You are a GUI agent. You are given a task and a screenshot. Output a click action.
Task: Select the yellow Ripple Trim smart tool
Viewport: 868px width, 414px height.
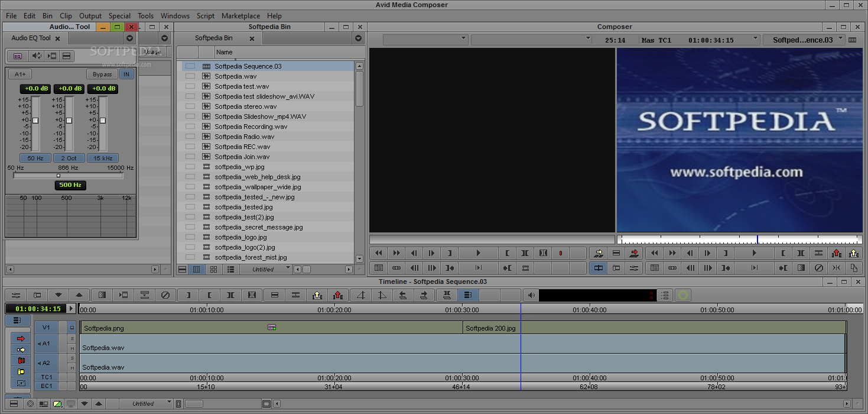(21, 372)
